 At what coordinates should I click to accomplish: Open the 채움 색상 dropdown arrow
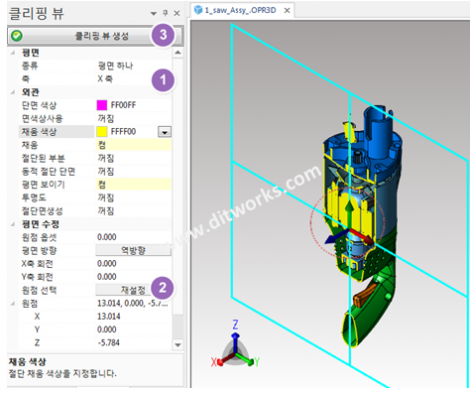(165, 132)
